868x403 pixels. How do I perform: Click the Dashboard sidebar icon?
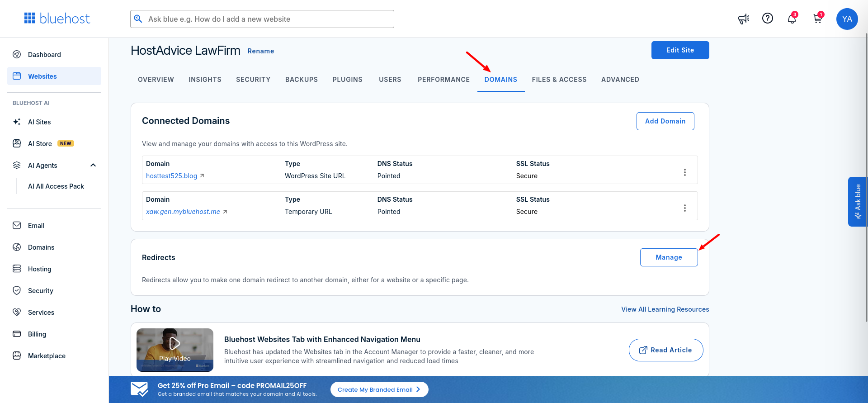pos(17,54)
